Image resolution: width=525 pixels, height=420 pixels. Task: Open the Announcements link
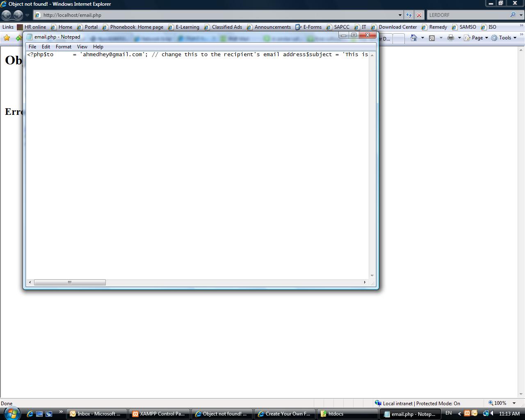269,27
